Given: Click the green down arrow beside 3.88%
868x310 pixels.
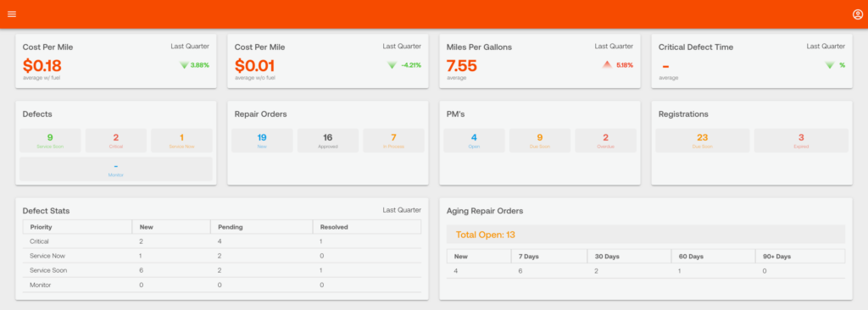Looking at the screenshot, I should [184, 65].
